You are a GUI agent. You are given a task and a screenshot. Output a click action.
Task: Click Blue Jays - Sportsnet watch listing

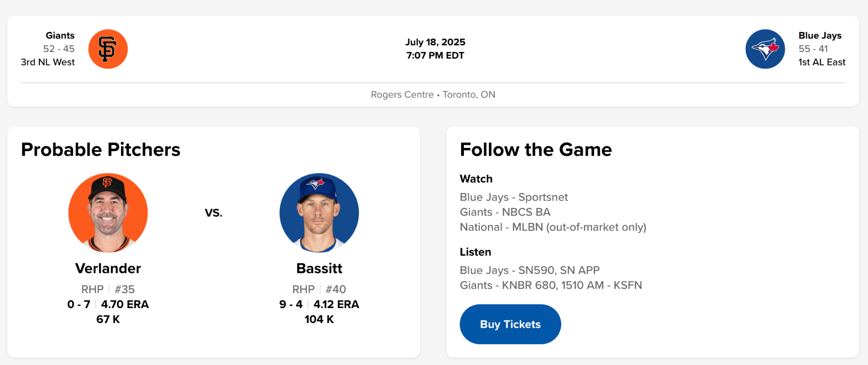pos(514,197)
